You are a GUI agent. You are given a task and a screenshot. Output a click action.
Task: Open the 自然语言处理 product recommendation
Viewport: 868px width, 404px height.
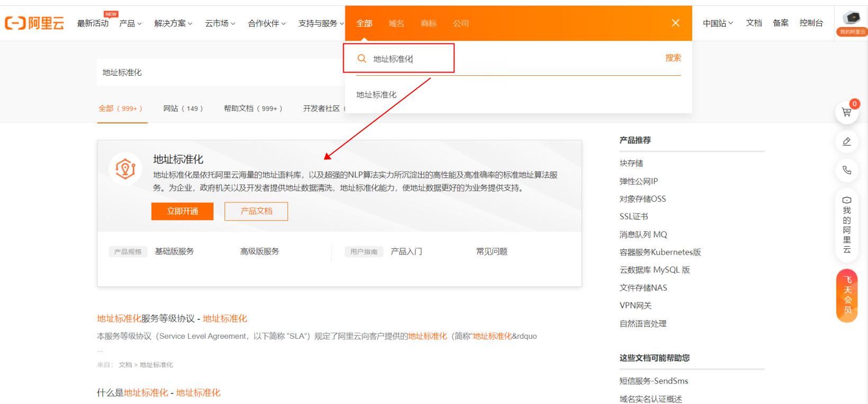pyautogui.click(x=643, y=324)
